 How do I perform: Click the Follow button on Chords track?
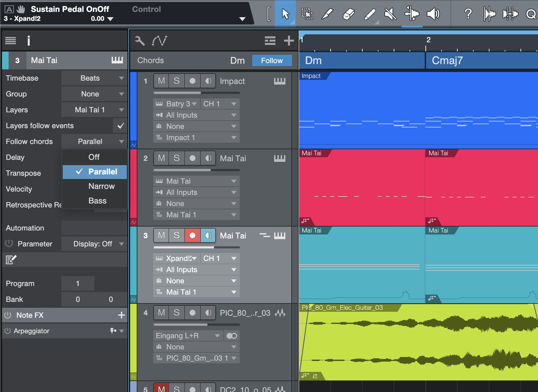tap(272, 60)
